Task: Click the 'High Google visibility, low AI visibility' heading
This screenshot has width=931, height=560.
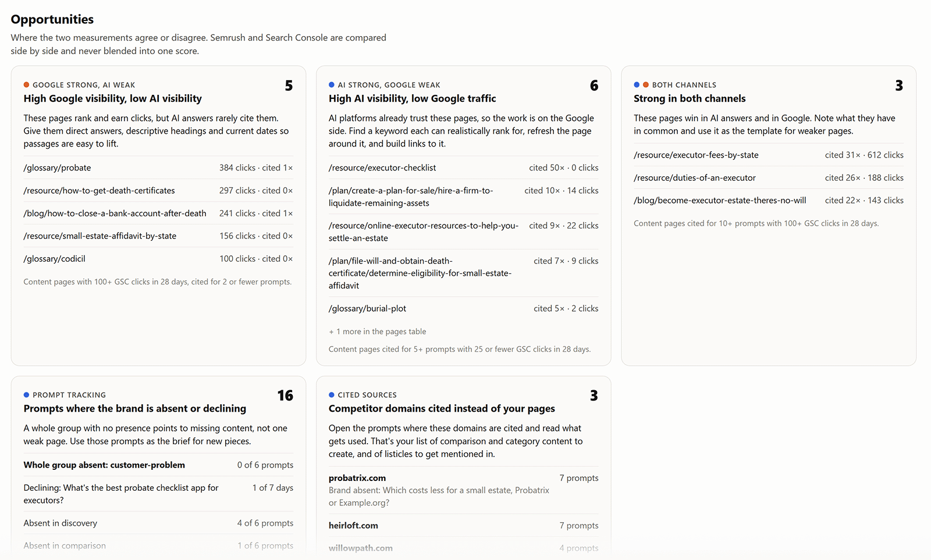Action: click(113, 98)
